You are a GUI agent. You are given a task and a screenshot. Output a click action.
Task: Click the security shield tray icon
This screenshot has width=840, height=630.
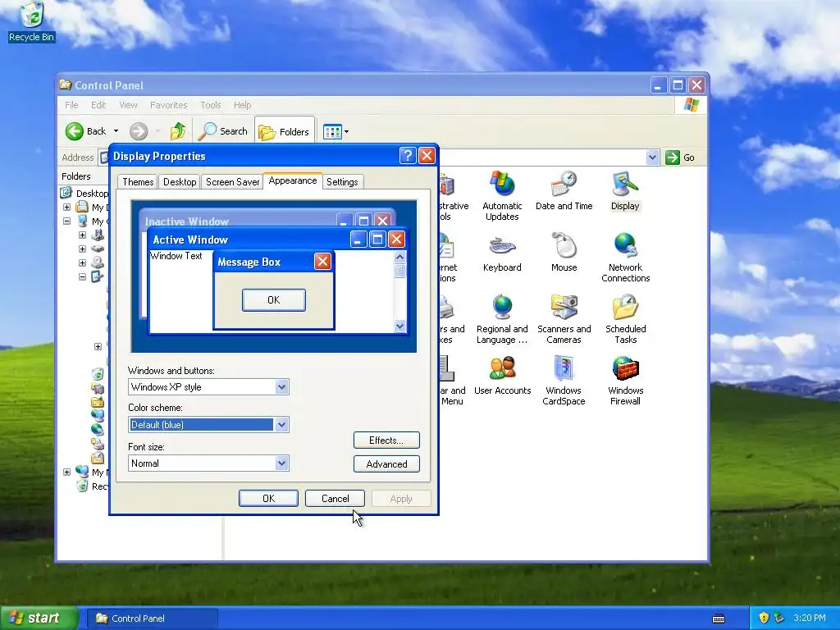pos(764,618)
